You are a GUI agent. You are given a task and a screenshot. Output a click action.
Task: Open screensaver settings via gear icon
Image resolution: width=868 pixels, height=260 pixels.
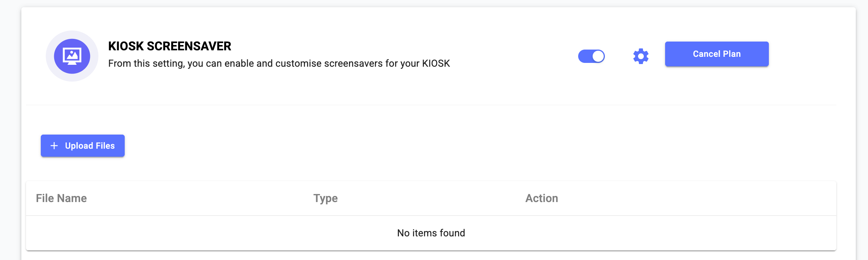tap(641, 56)
